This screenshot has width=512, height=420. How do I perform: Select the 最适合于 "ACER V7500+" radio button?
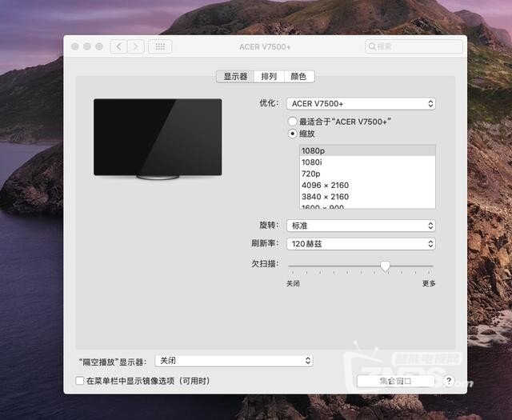pos(293,122)
